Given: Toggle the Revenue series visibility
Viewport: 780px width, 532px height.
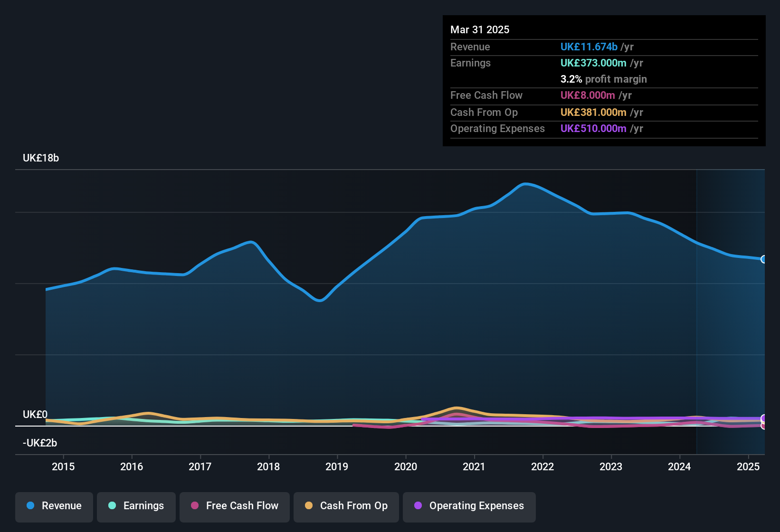Looking at the screenshot, I should point(54,506).
